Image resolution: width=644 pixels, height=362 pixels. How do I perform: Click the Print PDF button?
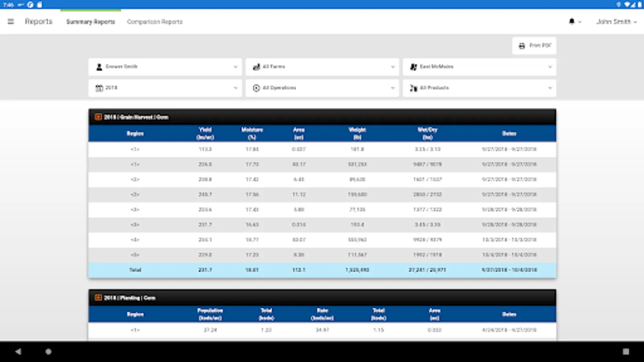(534, 45)
